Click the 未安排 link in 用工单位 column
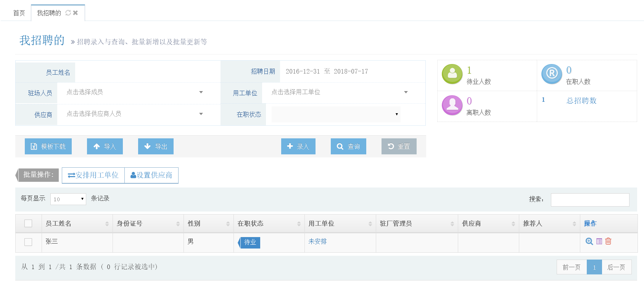The width and height of the screenshot is (644, 287). 317,241
